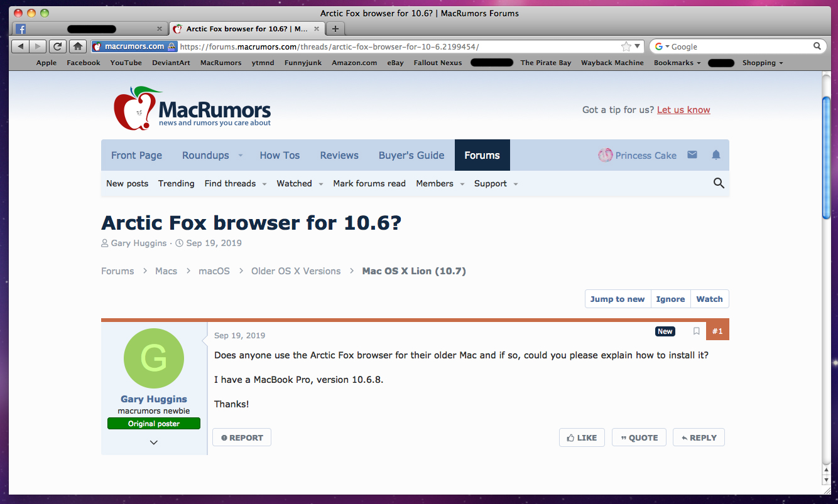Reply to the first post
Image resolution: width=838 pixels, height=504 pixels.
699,437
